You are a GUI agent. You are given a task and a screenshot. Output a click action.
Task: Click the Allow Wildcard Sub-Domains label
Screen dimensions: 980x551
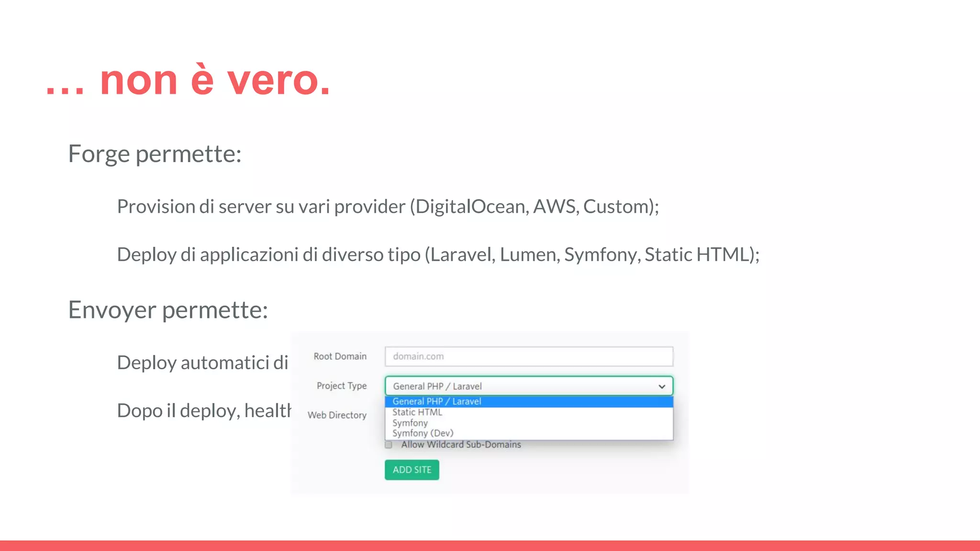click(x=461, y=444)
